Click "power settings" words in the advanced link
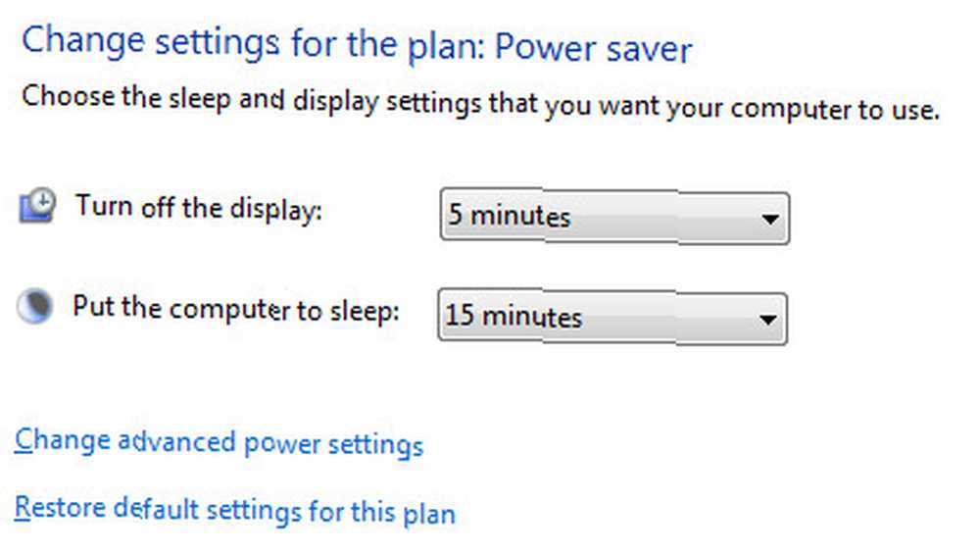 [x=334, y=445]
